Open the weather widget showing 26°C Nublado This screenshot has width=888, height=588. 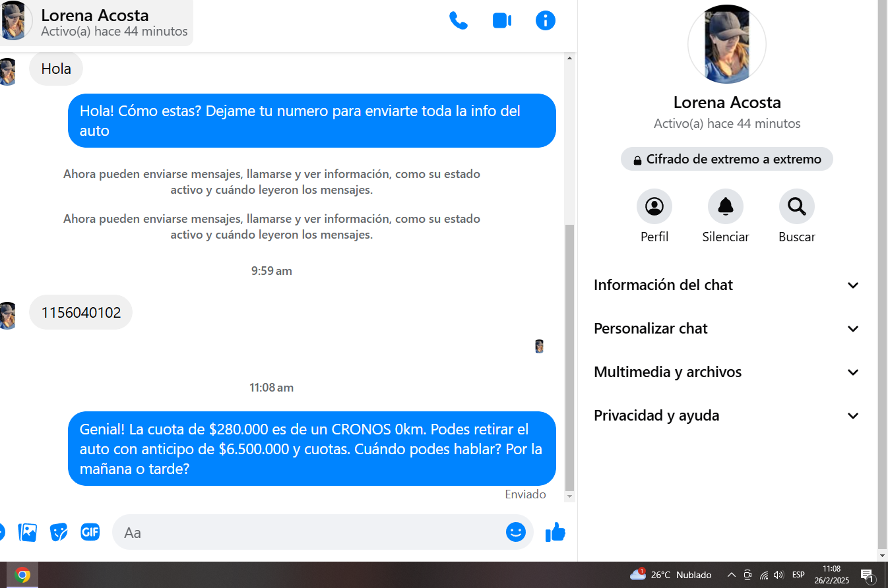(671, 575)
